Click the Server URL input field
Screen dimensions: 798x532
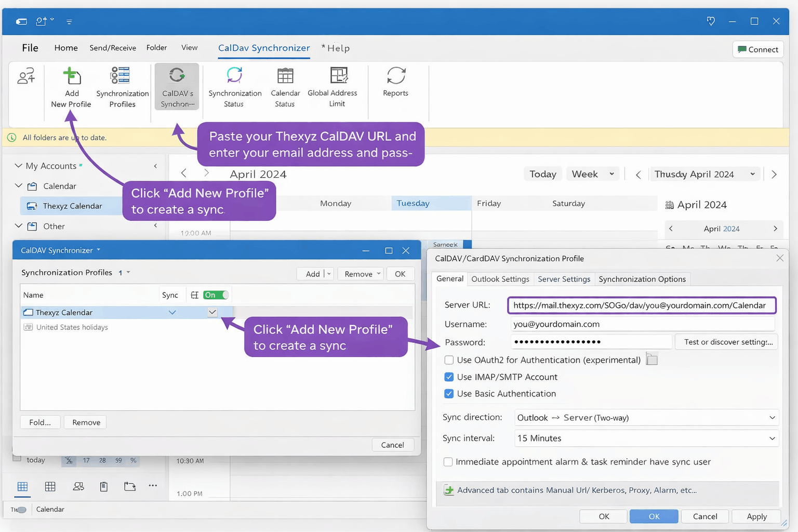point(641,305)
